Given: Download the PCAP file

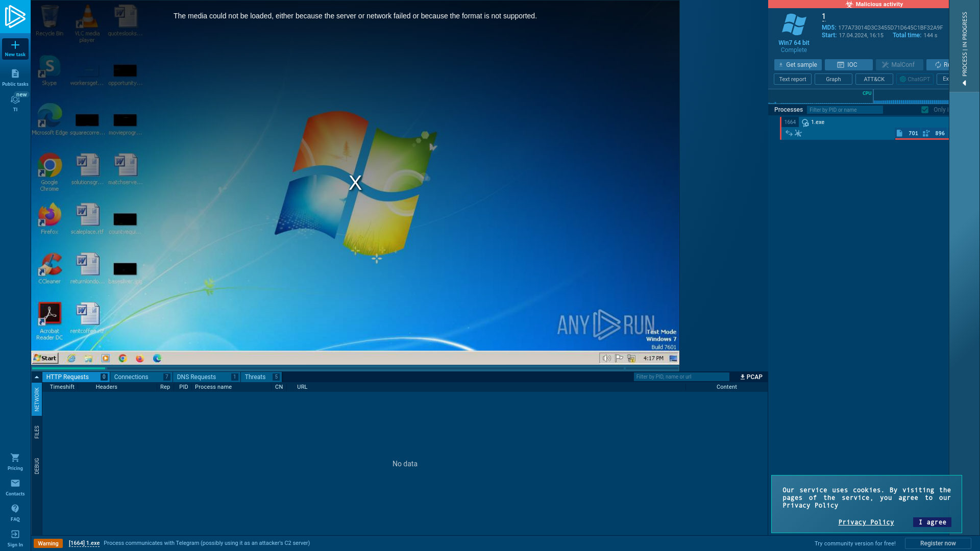Looking at the screenshot, I should [751, 377].
